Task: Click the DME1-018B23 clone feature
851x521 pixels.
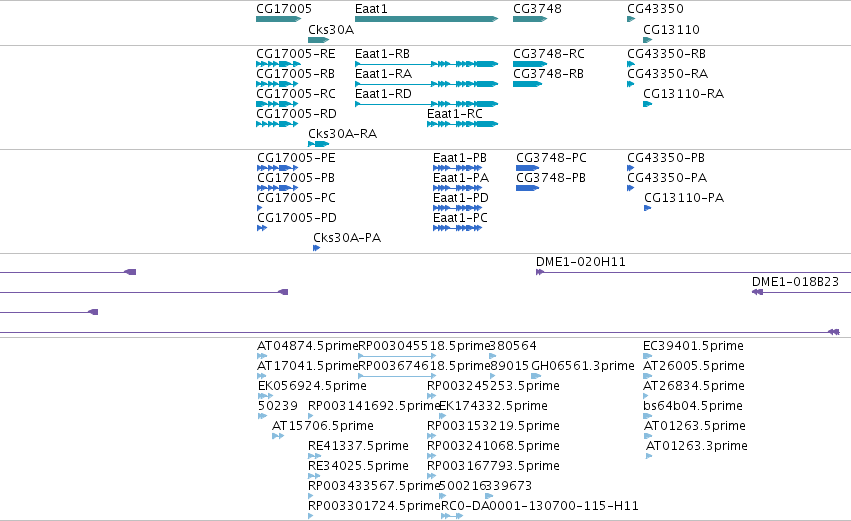Action: pyautogui.click(x=801, y=293)
